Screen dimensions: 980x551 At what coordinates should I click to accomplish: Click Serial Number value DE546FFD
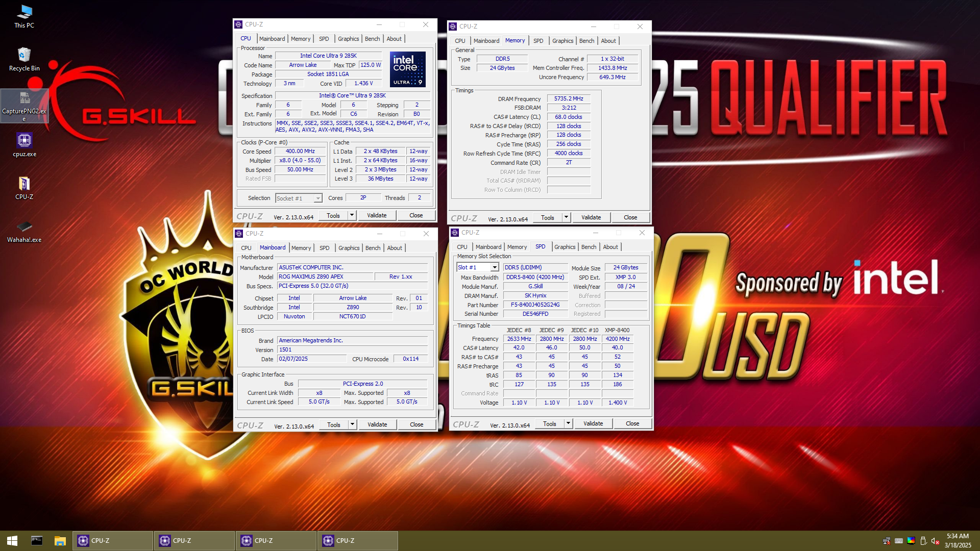[x=535, y=314]
